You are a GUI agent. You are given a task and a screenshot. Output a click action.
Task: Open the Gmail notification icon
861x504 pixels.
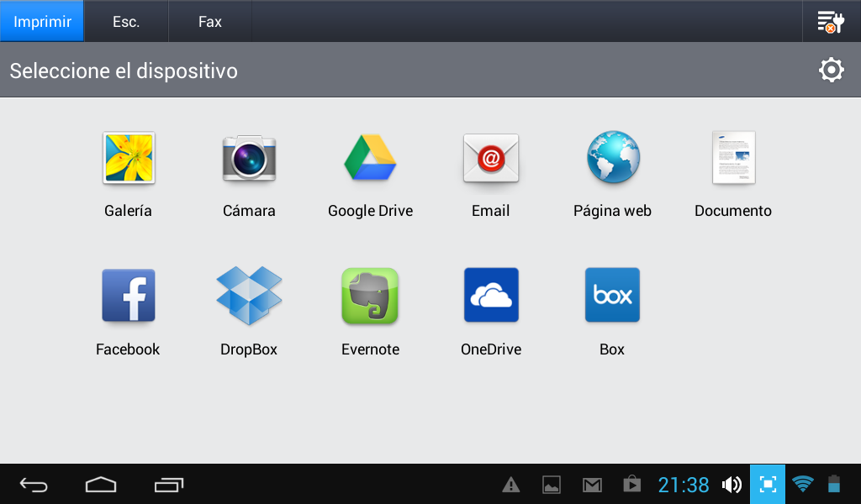pyautogui.click(x=592, y=485)
